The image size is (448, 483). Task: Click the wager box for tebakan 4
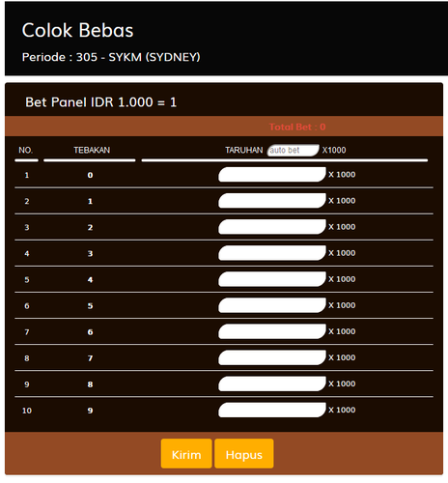click(272, 279)
